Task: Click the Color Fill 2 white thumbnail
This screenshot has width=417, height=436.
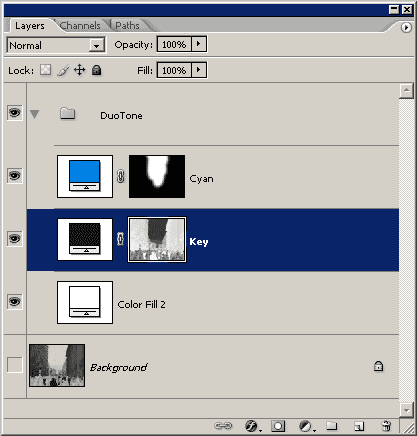Action: pos(85,302)
